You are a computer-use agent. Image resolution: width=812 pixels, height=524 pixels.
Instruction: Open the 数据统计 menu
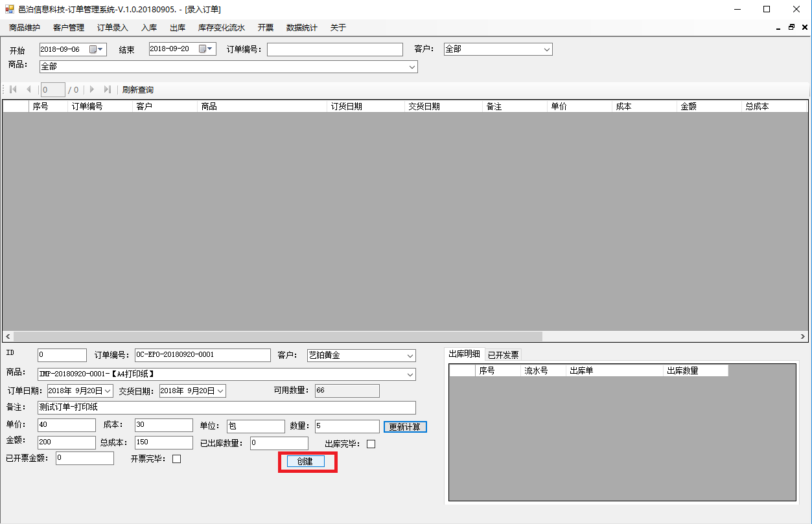[x=302, y=27]
